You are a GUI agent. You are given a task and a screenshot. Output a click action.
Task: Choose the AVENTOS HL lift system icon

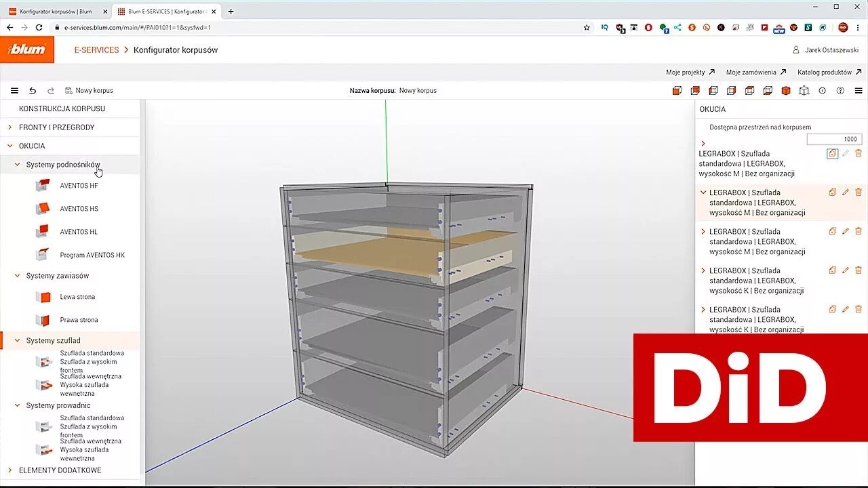tap(43, 231)
